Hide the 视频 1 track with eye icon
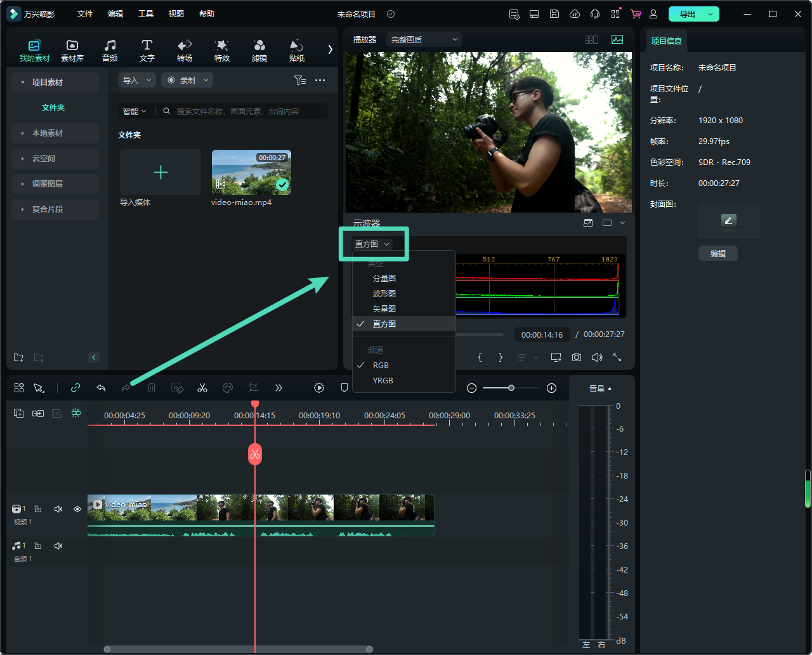The height and width of the screenshot is (655, 812). (x=77, y=509)
